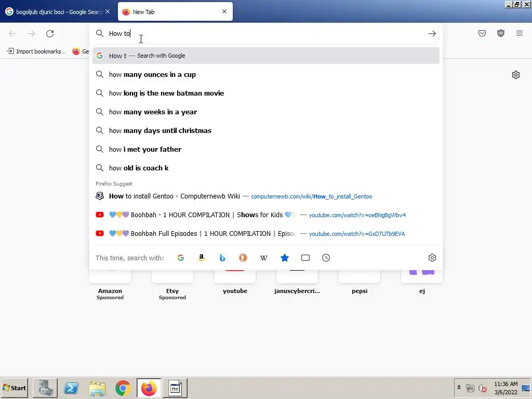Screen dimensions: 532x399
Task: Click the network tray icon
Action: coord(470,388)
